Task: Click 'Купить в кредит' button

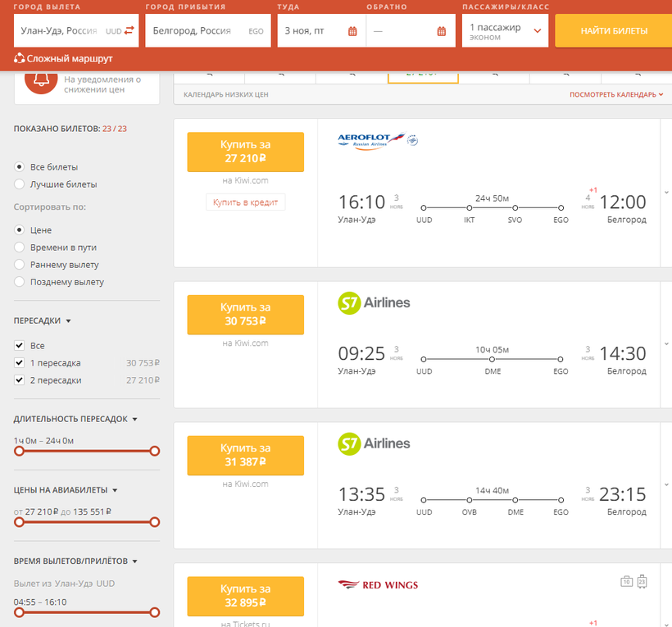Action: [x=246, y=202]
